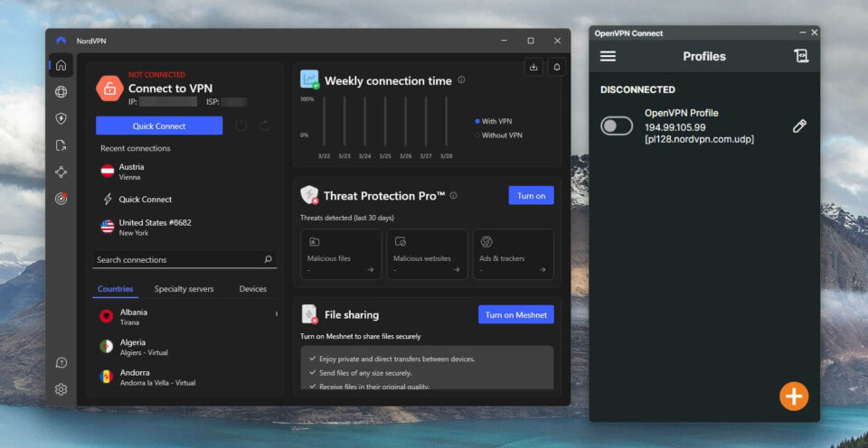Click the NordVPN logo in title bar

pos(61,41)
